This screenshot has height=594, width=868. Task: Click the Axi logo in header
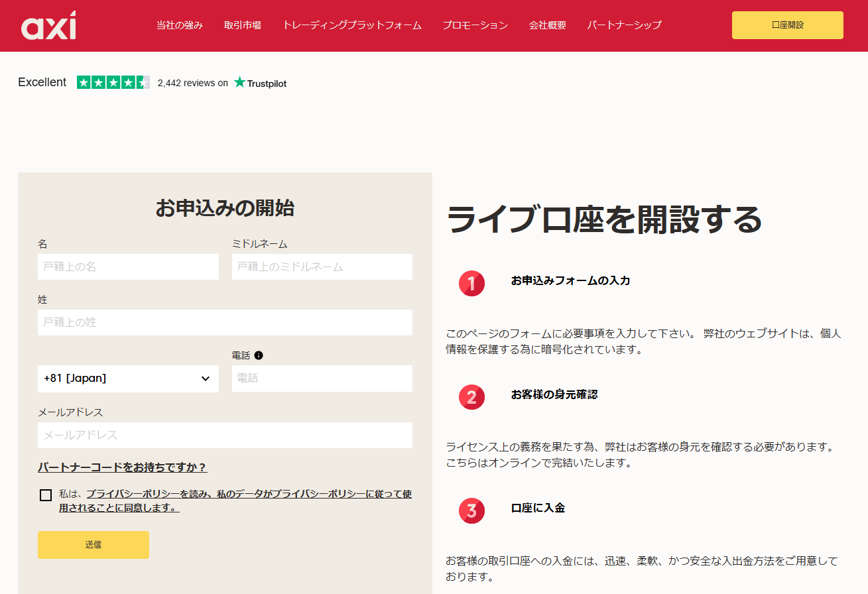48,26
